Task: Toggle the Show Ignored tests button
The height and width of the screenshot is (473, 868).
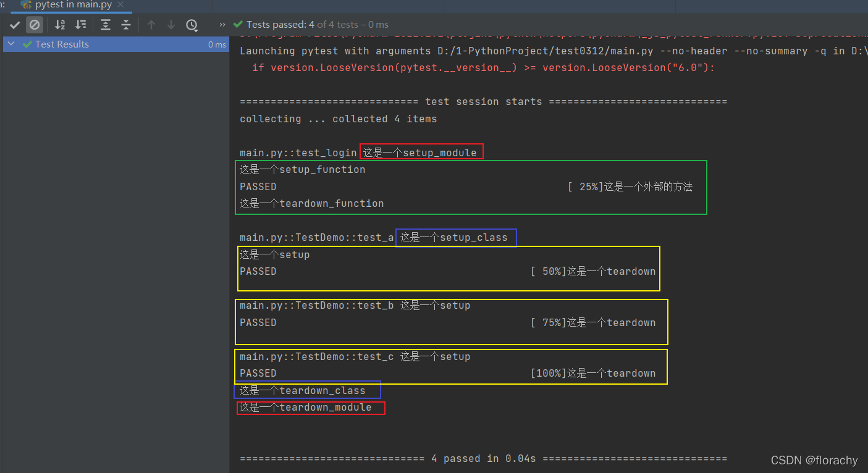Action: point(35,25)
